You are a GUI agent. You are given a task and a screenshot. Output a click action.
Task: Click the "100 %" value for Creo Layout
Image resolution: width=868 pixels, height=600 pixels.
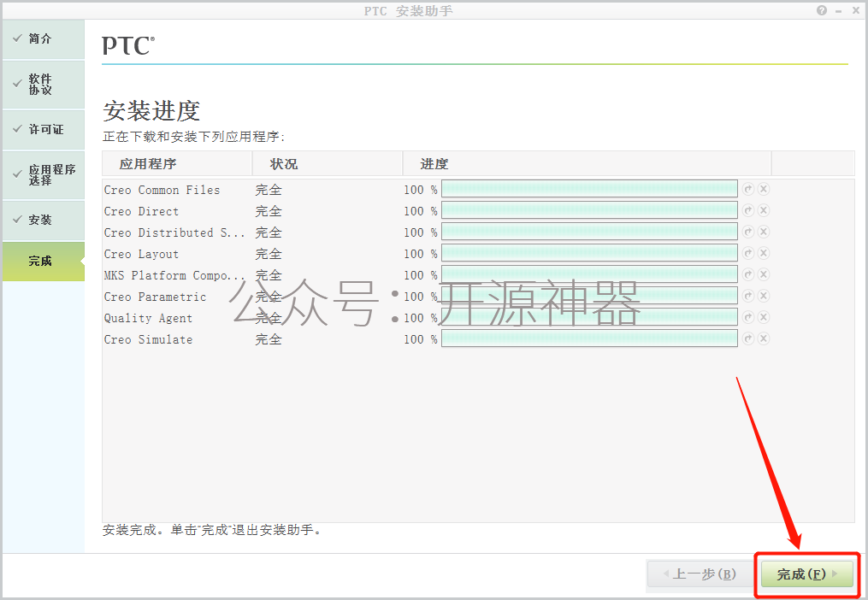420,254
